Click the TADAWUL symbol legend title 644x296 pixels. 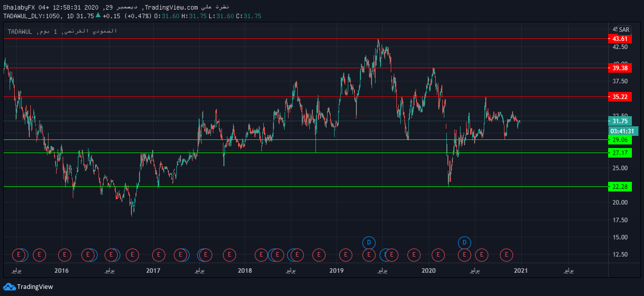20,31
